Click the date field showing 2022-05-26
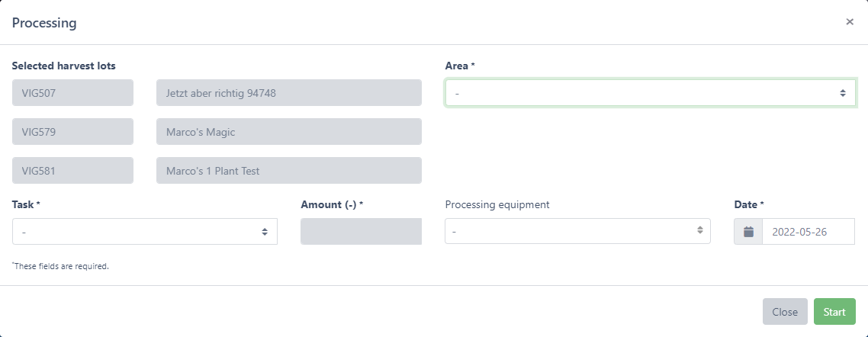Viewport: 868px width, 337px height. point(808,232)
